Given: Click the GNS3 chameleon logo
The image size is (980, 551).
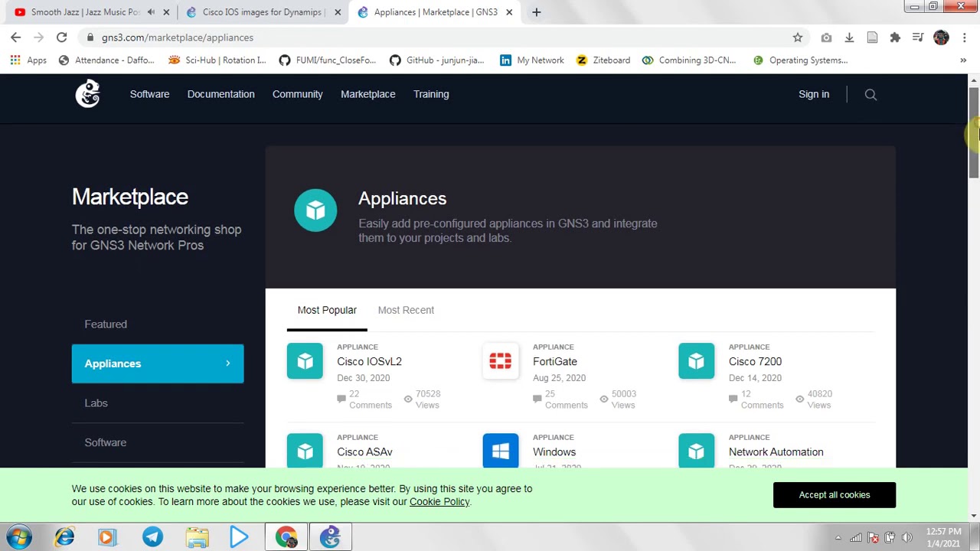Looking at the screenshot, I should click(88, 93).
